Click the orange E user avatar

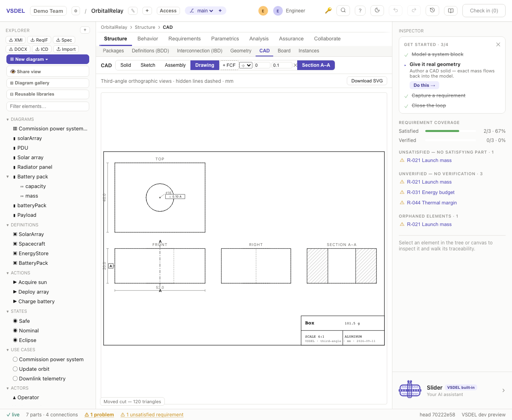click(263, 11)
